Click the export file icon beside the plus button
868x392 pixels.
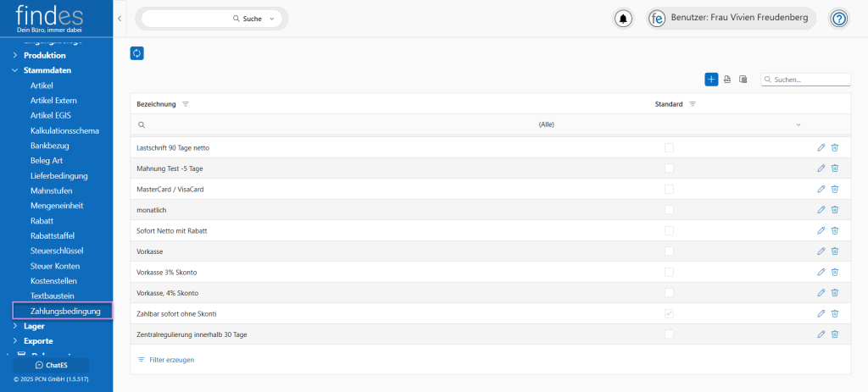[727, 80]
